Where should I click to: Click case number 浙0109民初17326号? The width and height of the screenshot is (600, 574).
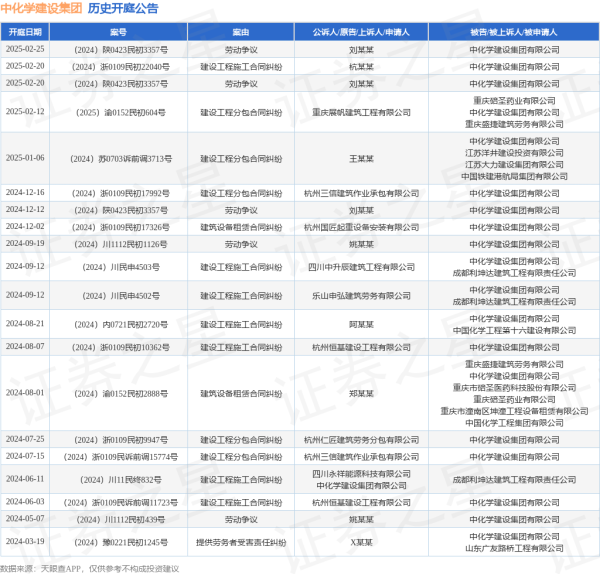click(121, 227)
